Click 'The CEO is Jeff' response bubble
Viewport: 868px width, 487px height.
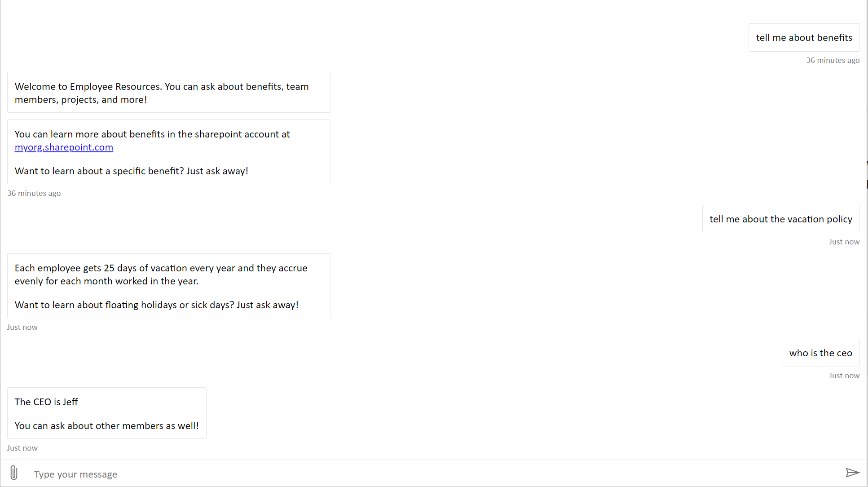pyautogui.click(x=107, y=413)
